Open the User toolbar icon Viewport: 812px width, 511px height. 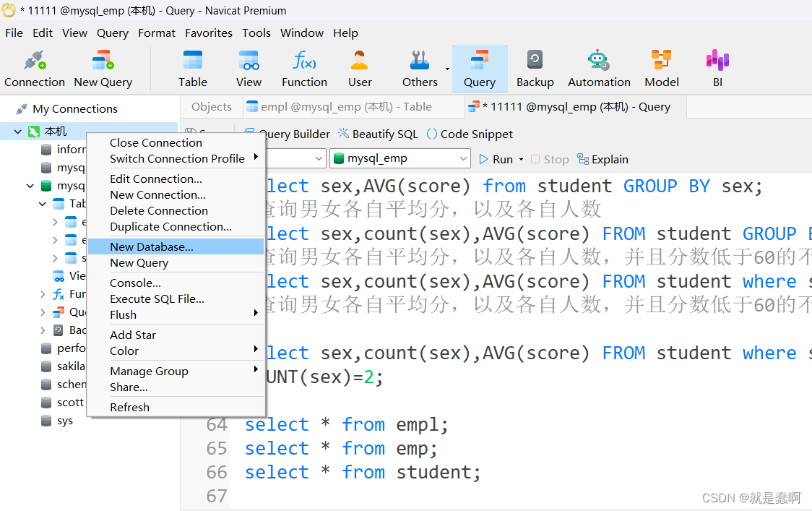[x=360, y=69]
